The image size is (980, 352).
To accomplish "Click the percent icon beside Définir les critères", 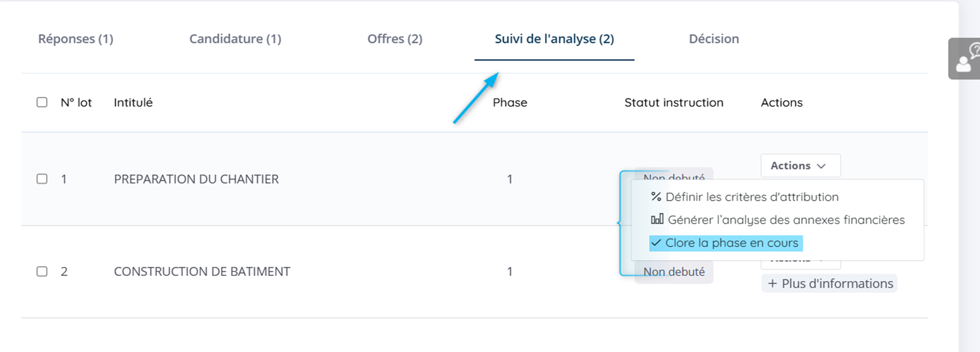I will tap(656, 197).
